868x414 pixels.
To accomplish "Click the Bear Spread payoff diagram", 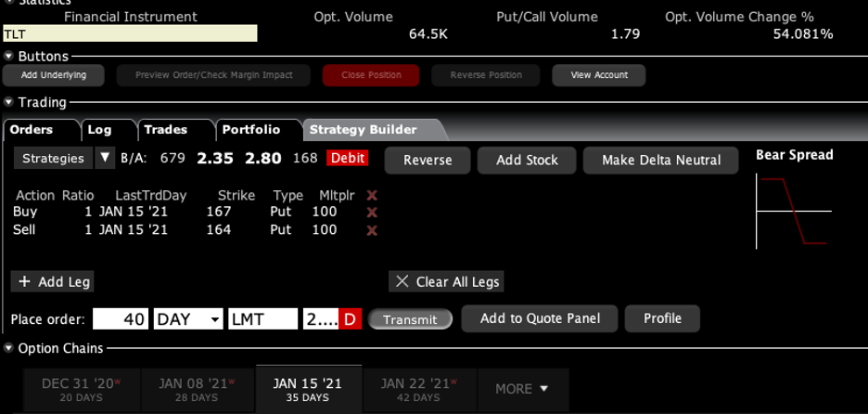I will 793,212.
